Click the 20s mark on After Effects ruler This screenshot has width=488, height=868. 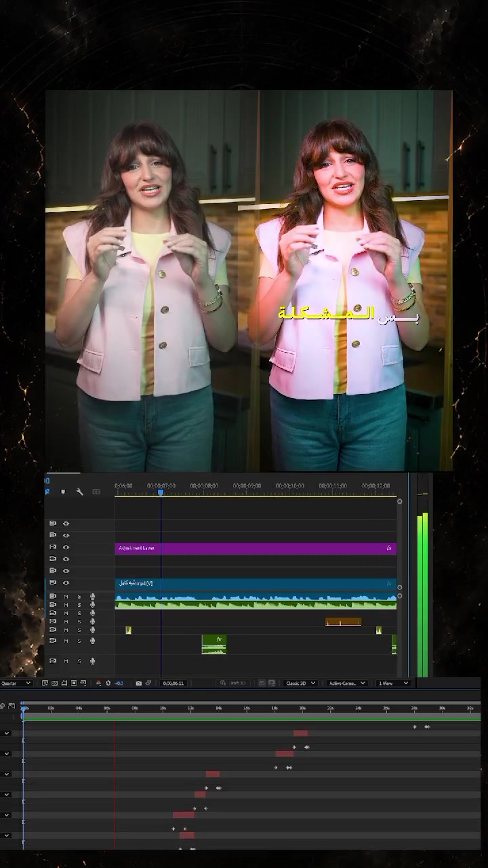pyautogui.click(x=302, y=708)
